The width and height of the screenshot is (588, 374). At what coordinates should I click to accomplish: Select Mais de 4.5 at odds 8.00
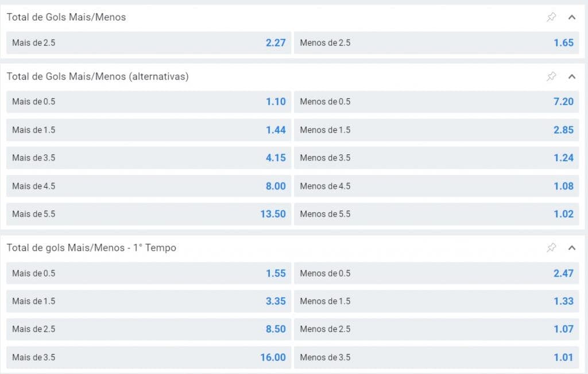point(149,186)
